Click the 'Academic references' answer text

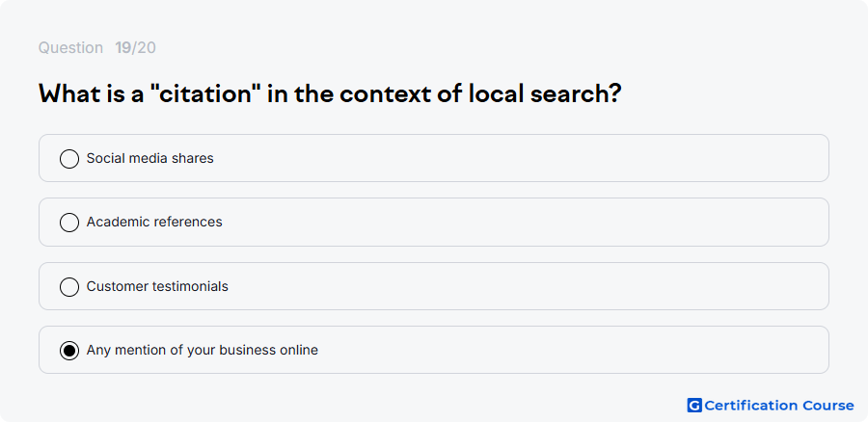[154, 222]
